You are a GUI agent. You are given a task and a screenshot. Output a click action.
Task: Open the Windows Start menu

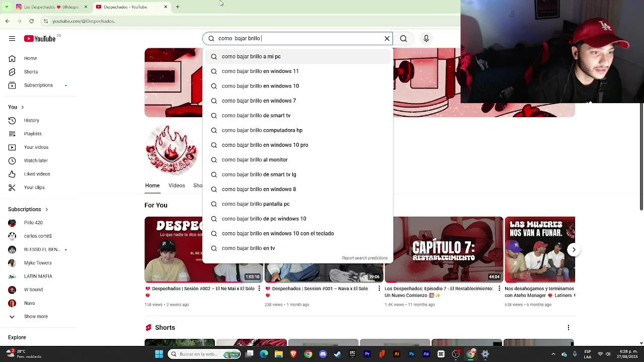(159, 354)
